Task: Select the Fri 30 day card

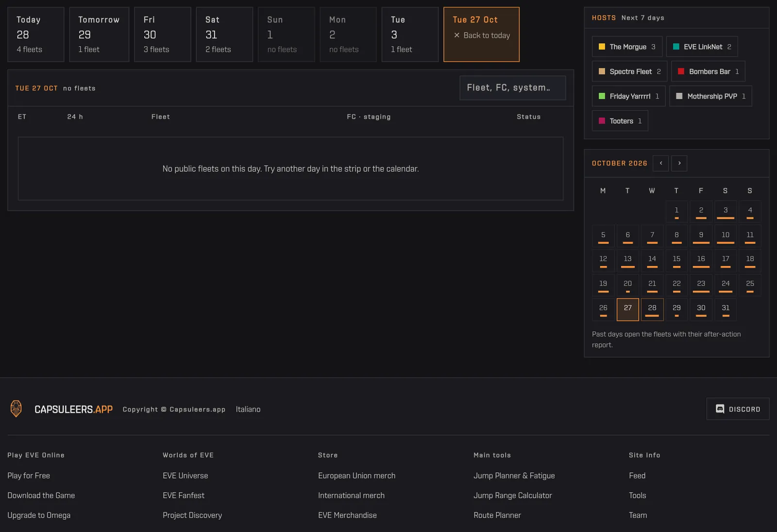Action: [x=163, y=34]
